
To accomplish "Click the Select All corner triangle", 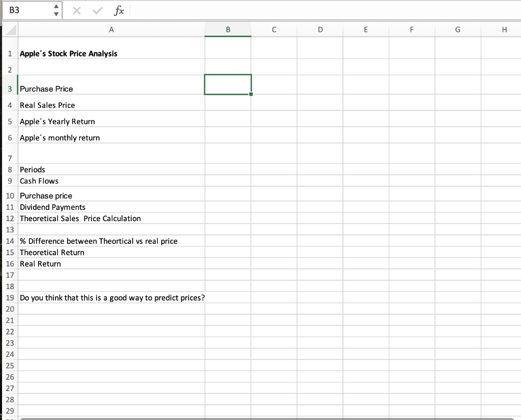I will tap(10, 30).
